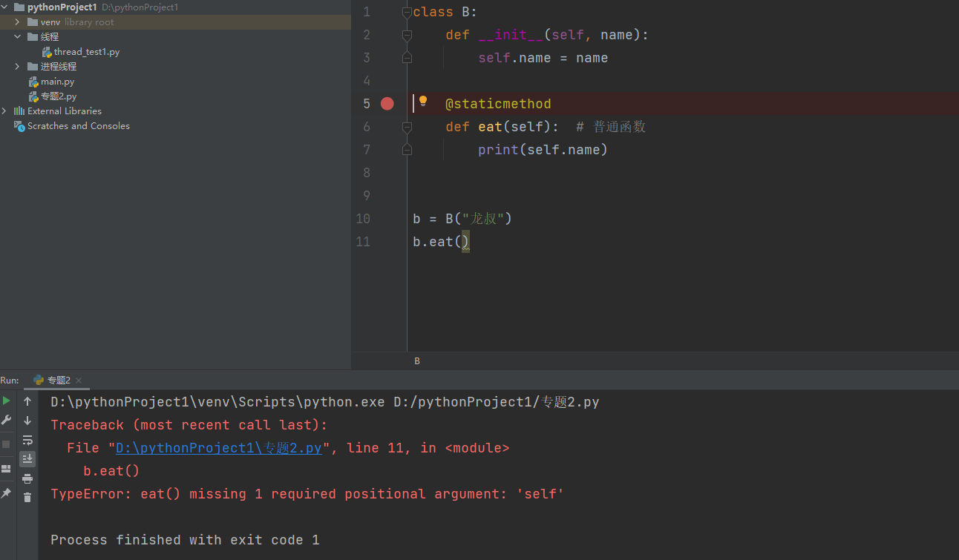Image resolution: width=959 pixels, height=560 pixels.
Task: Navigate down the stack trace arrow
Action: pos(27,421)
